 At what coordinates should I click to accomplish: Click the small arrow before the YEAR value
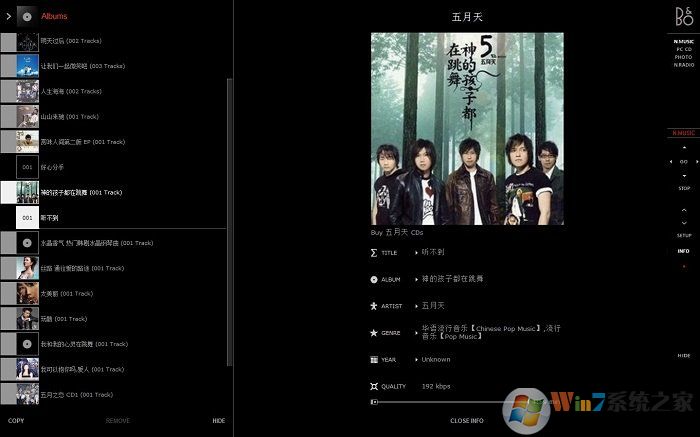click(416, 360)
